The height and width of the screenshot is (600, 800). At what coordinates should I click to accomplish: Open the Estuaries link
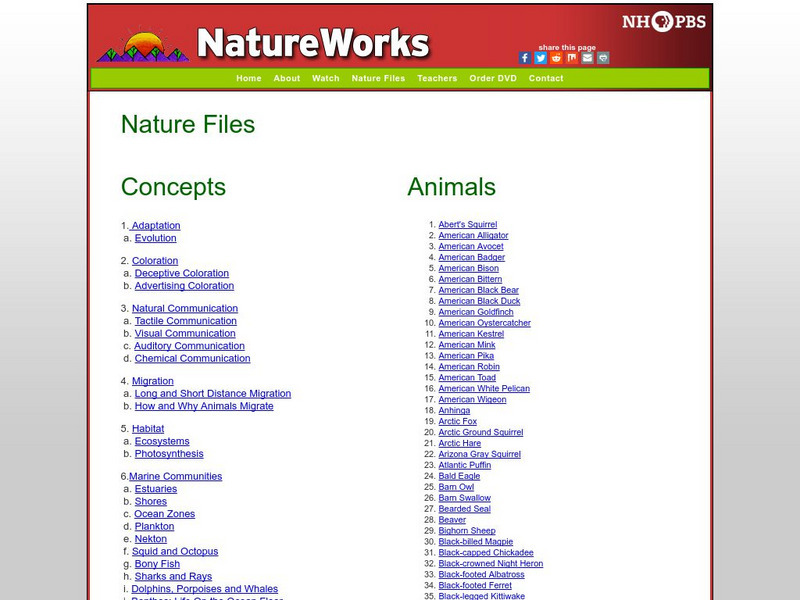(156, 489)
